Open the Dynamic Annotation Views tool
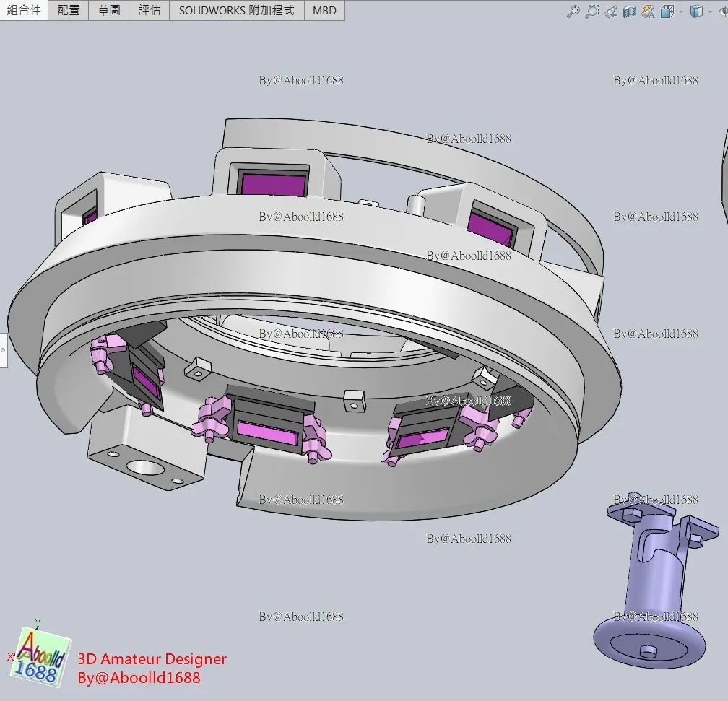This screenshot has height=701, width=728. pyautogui.click(x=648, y=12)
